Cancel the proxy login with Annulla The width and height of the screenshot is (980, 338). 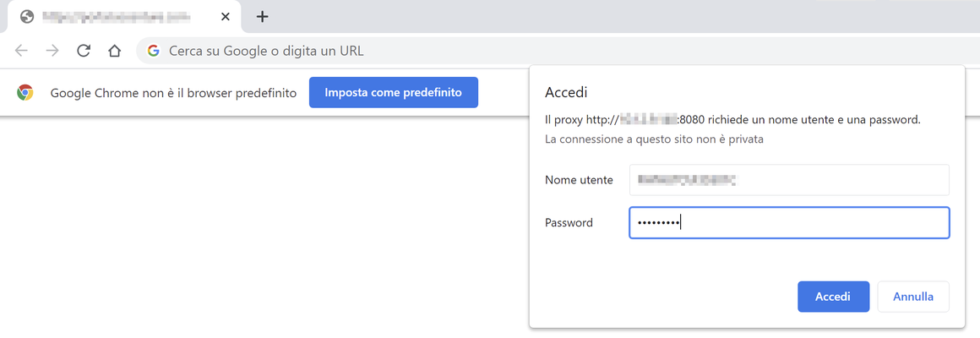913,297
